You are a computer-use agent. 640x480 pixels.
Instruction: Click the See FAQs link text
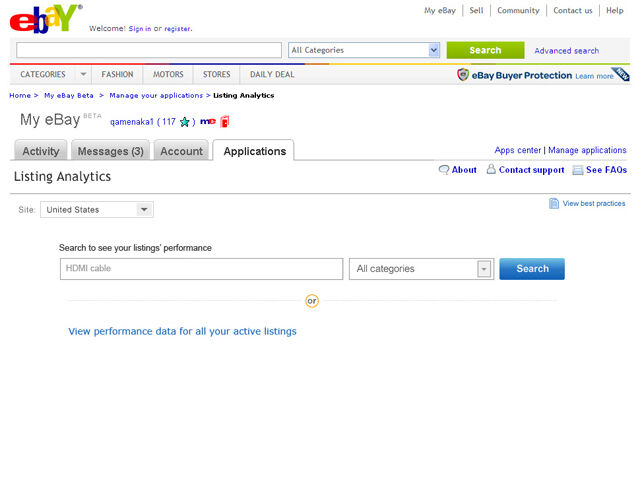pos(607,170)
